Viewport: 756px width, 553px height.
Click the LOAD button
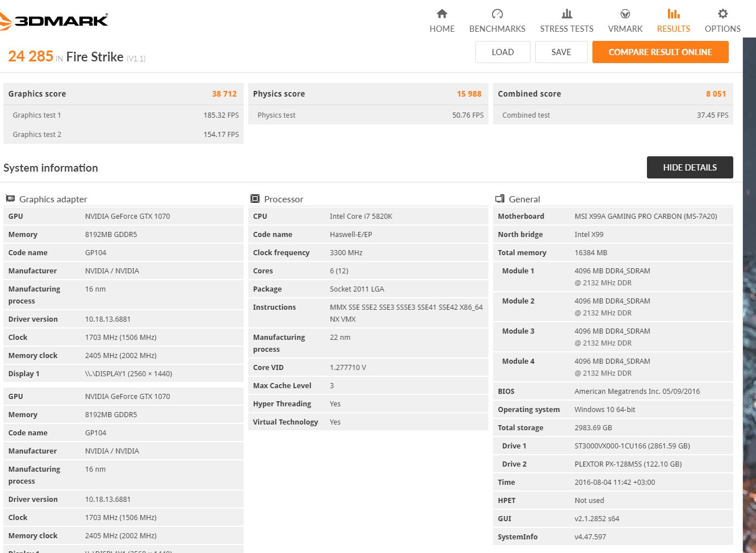503,52
